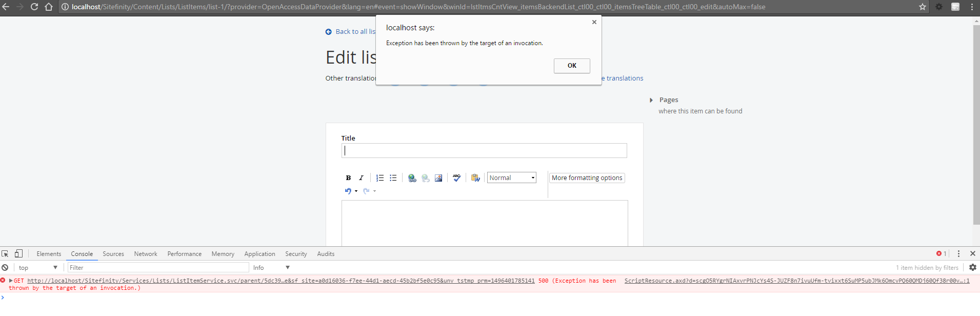
Task: Switch to the Elements tab in DevTools
Action: 49,254
